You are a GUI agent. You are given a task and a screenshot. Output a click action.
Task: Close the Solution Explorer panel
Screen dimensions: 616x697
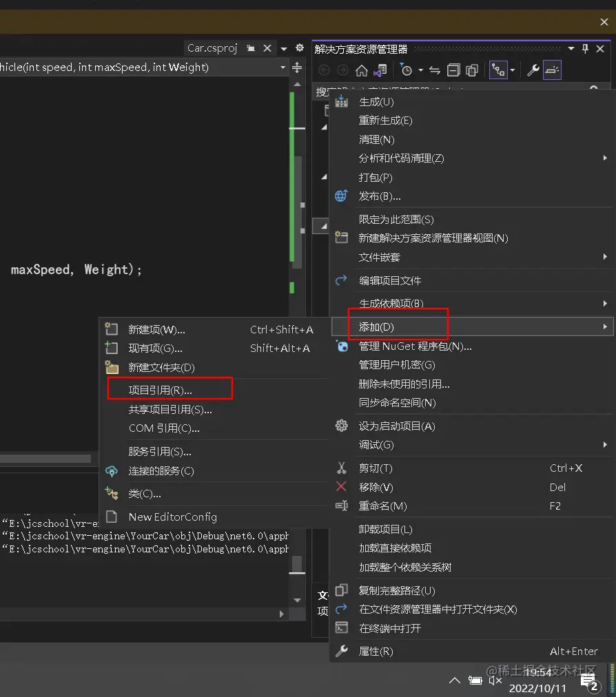point(600,48)
